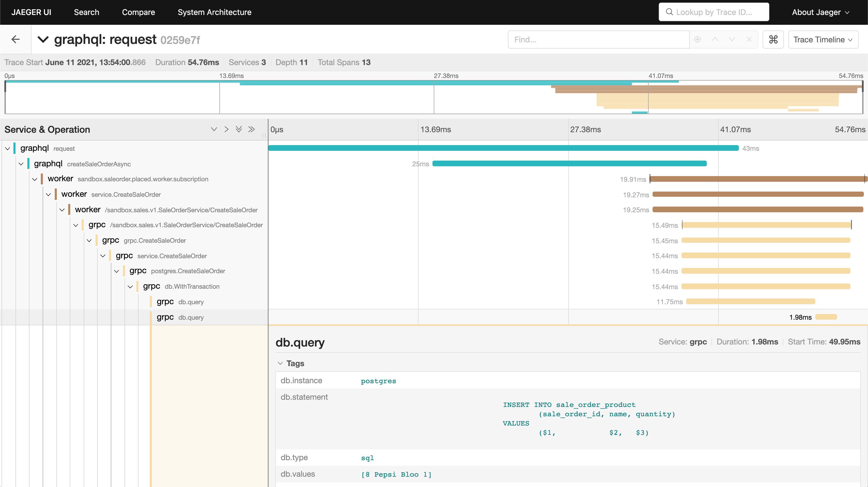Click into the Find search box
The height and width of the screenshot is (487, 868).
coord(599,40)
